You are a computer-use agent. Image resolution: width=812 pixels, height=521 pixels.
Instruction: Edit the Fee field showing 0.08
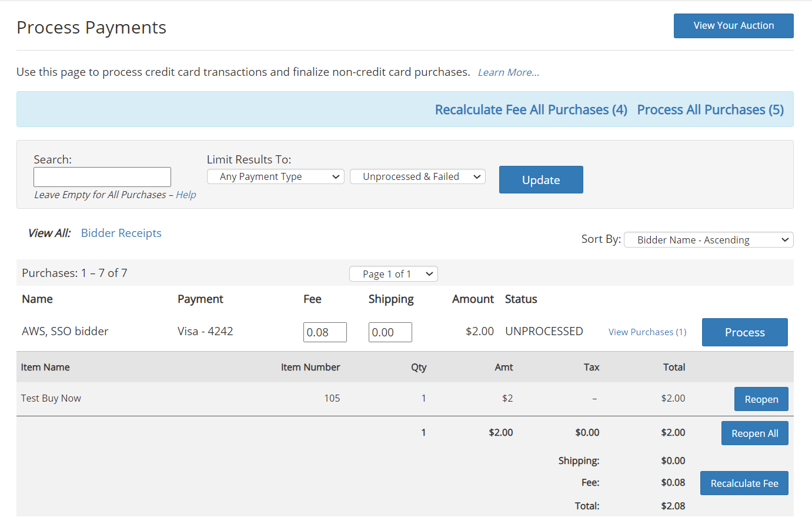click(325, 332)
